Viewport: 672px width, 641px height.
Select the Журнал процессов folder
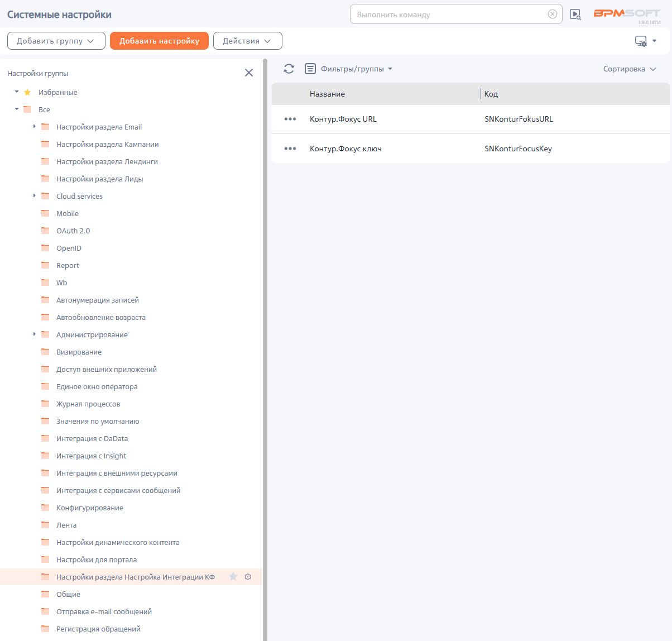tap(88, 404)
